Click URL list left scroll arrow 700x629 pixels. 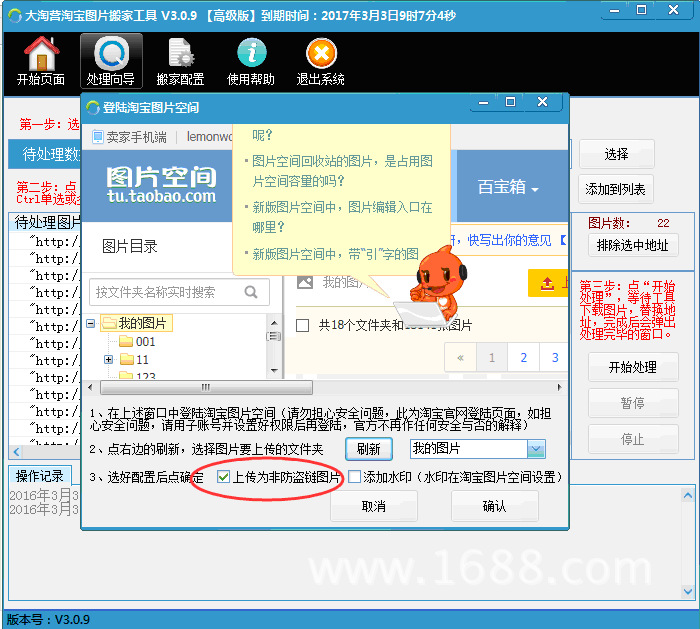tap(17, 451)
